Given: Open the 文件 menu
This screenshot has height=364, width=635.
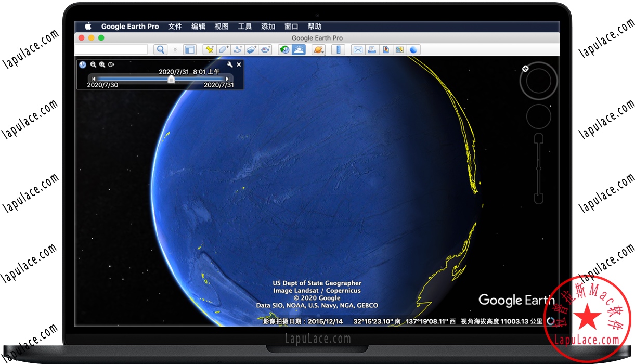Looking at the screenshot, I should (x=175, y=27).
